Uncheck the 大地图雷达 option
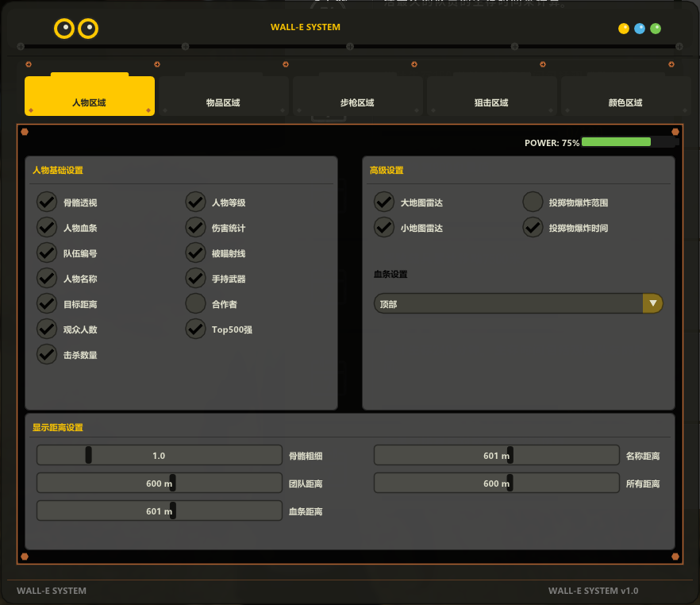 [x=384, y=202]
